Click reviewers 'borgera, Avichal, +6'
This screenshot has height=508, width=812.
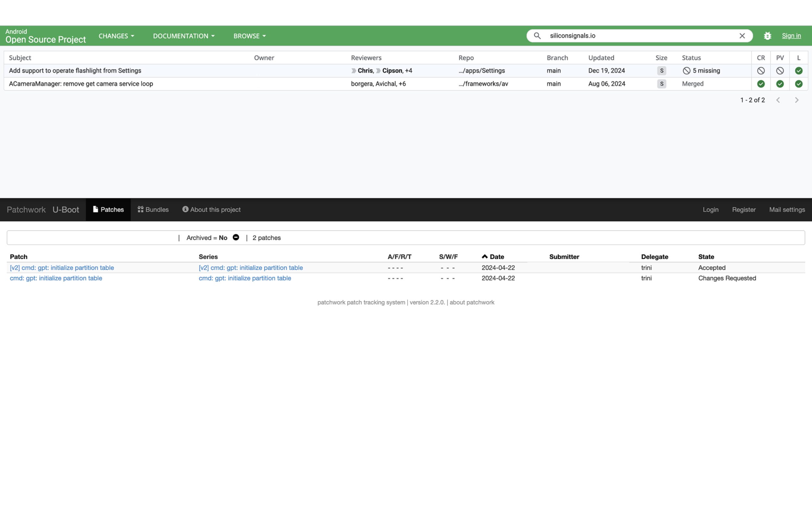pos(378,84)
